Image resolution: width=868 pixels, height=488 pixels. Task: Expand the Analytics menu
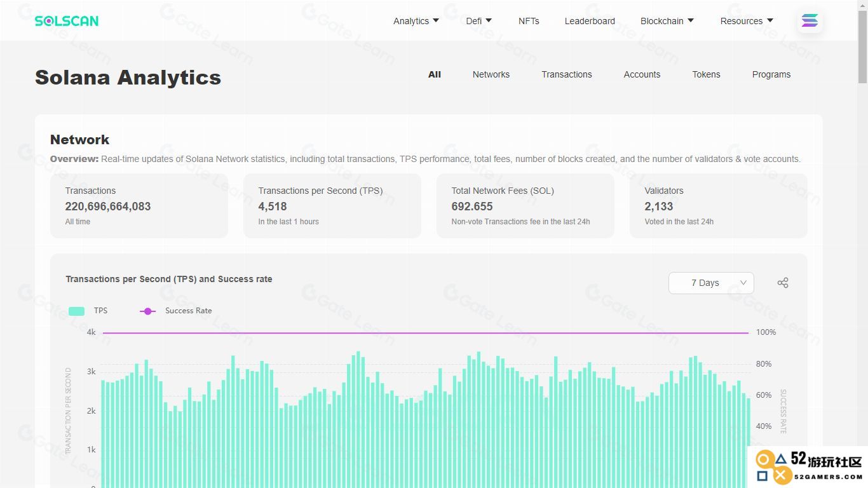[x=416, y=21]
